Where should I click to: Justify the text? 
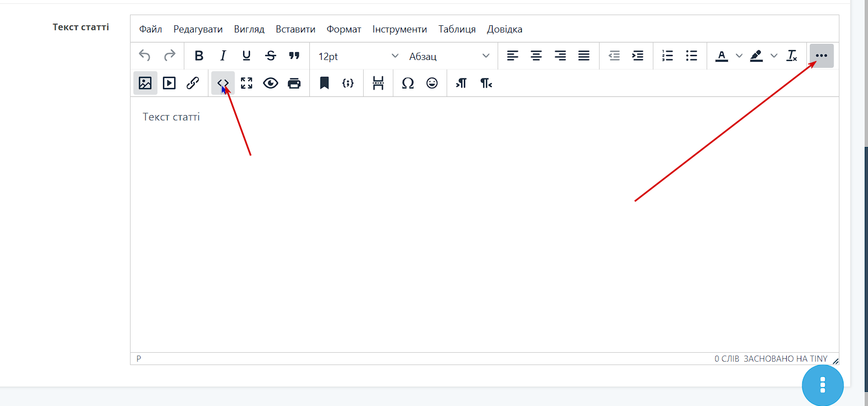(584, 56)
